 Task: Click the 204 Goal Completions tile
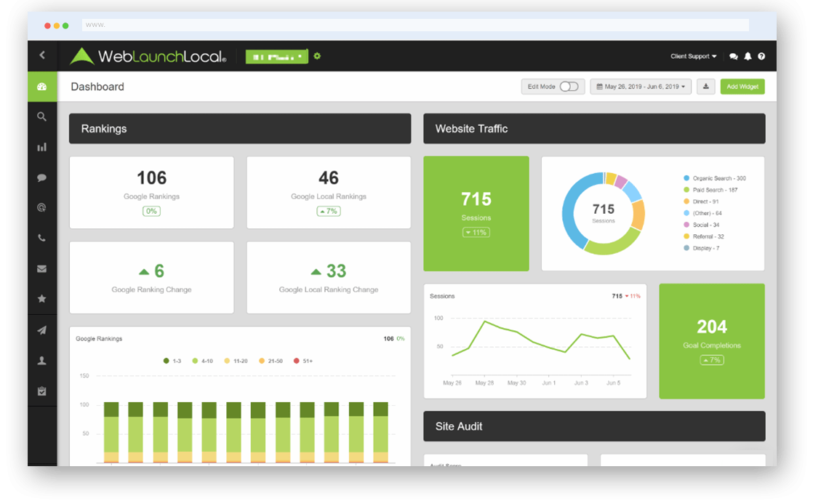pyautogui.click(x=712, y=341)
